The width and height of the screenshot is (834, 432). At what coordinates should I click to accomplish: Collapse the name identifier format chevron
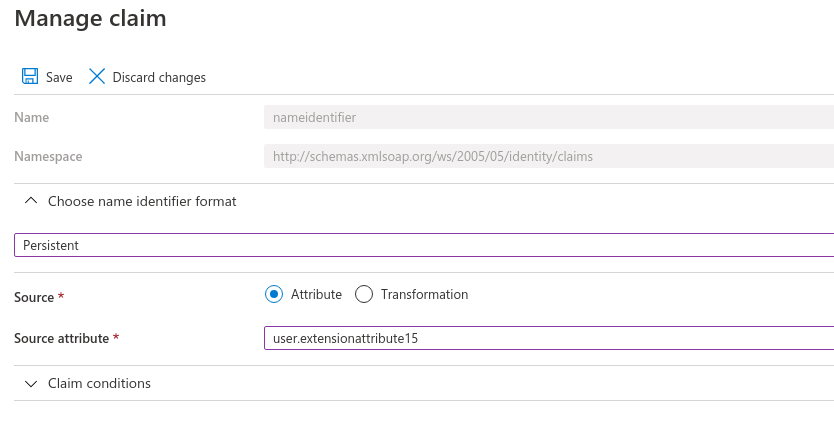(x=31, y=201)
